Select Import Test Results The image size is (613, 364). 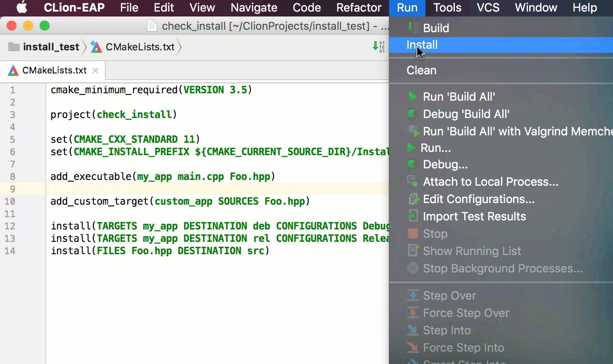[501, 216]
